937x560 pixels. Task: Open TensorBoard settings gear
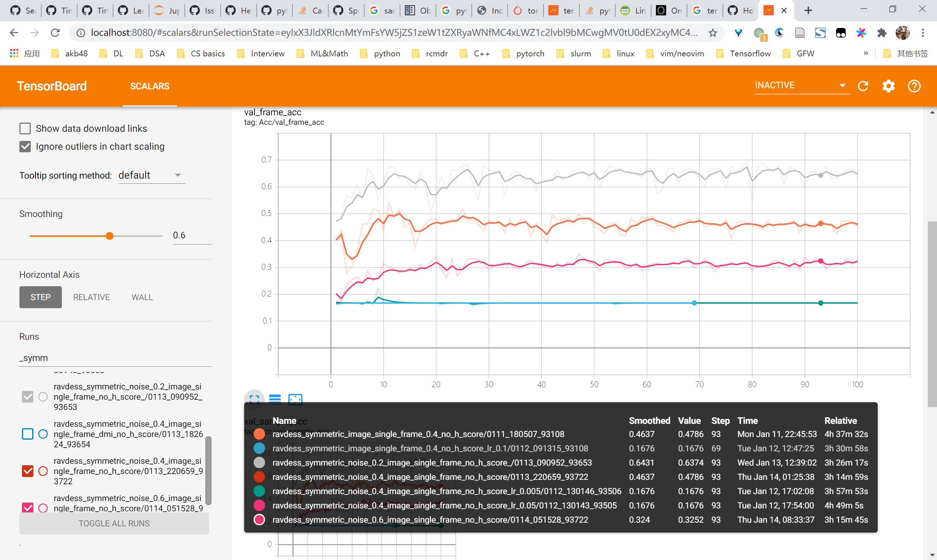888,86
